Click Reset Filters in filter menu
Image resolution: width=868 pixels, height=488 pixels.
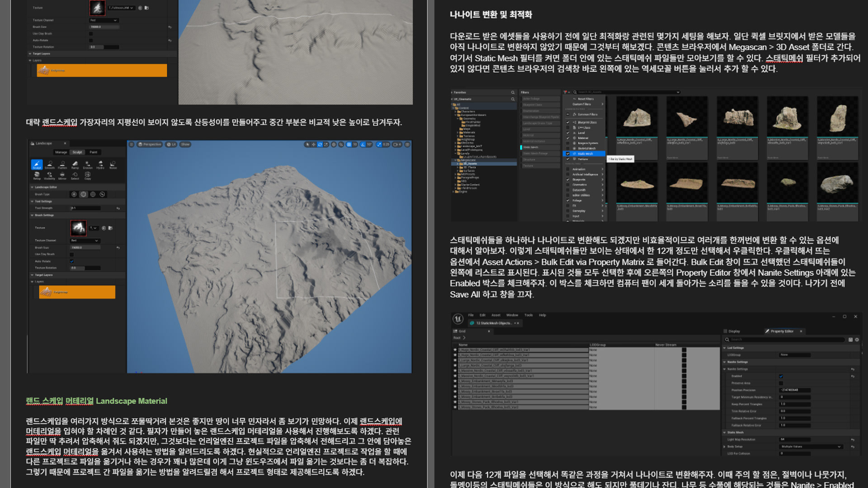click(585, 99)
